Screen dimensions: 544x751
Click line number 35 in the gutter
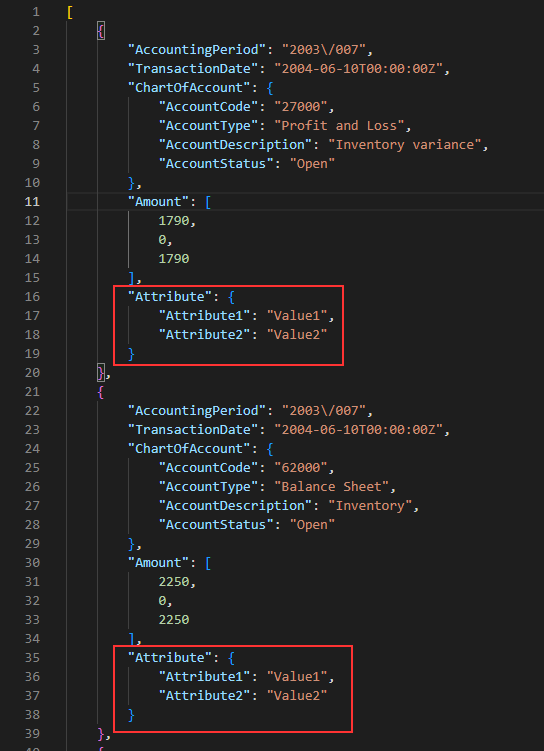(x=32, y=658)
